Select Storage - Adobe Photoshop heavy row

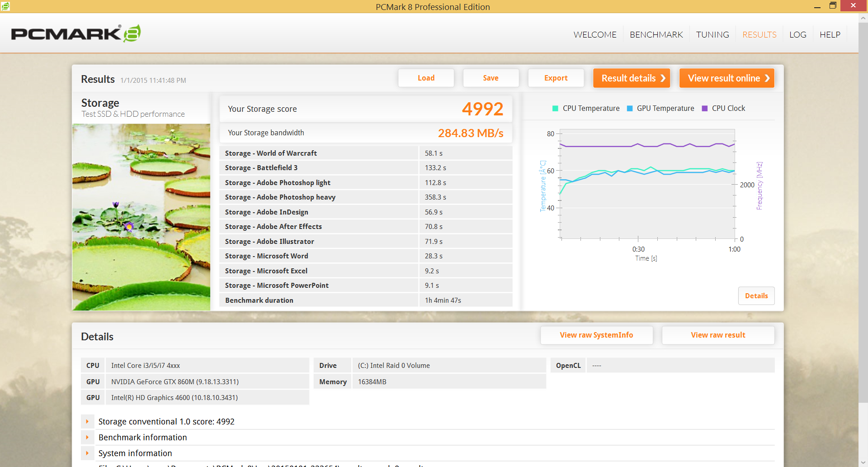click(x=366, y=197)
